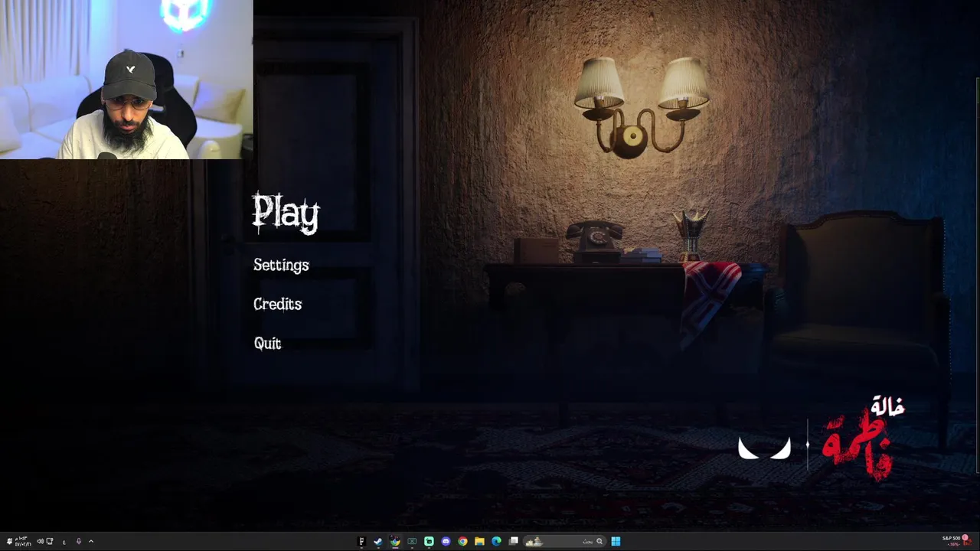Open Task View in the taskbar
The width and height of the screenshot is (980, 551).
[514, 541]
